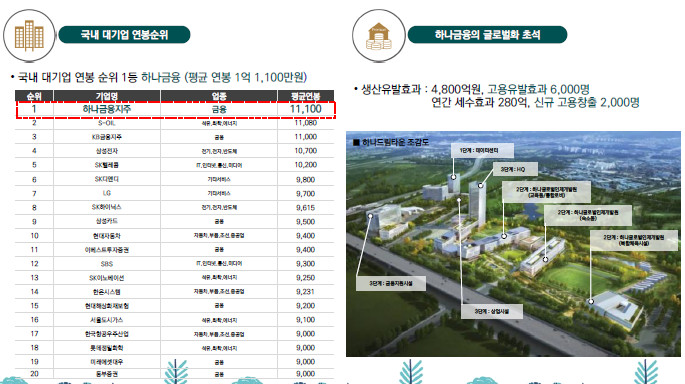Image resolution: width=685 pixels, height=384 pixels.
Task: Click the '9,800' salary value
Action: pos(305,180)
